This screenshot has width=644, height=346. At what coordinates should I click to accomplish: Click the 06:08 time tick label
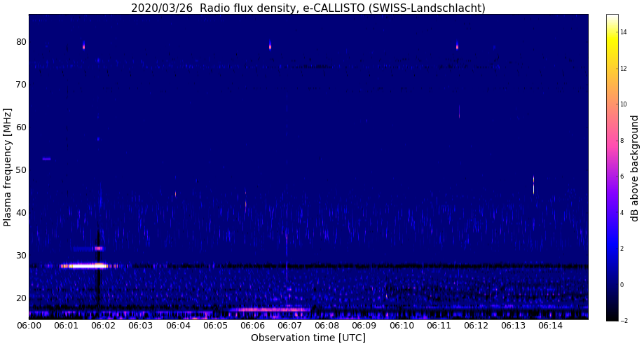click(327, 326)
